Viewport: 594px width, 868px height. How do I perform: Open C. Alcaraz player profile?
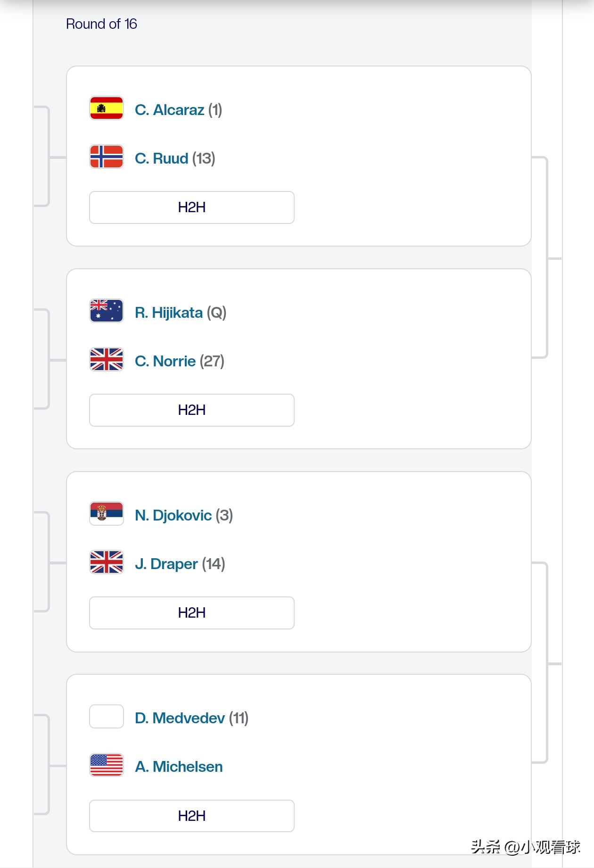[169, 110]
